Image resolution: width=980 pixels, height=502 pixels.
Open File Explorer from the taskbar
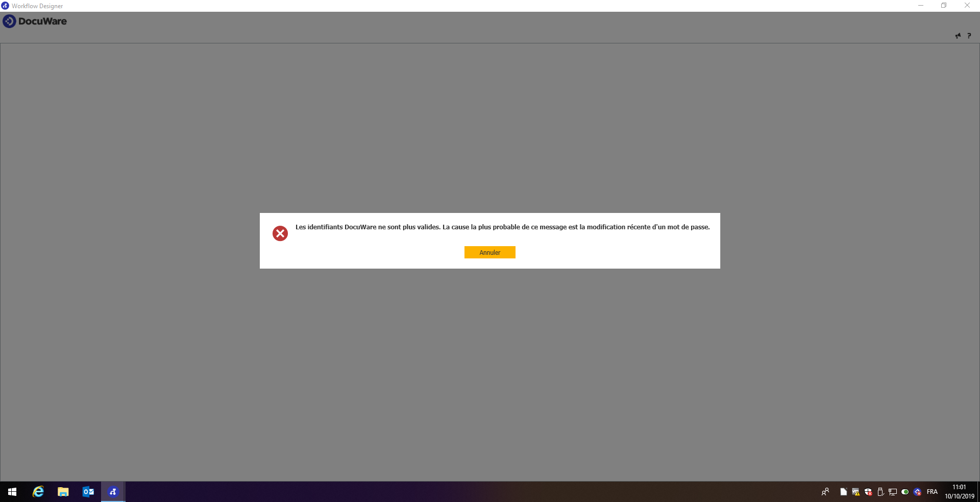(63, 492)
